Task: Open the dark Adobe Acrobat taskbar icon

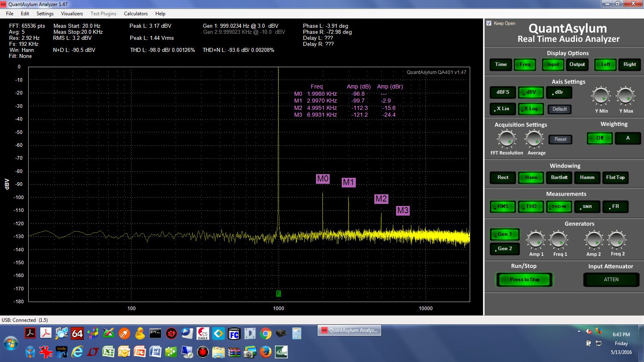Action: point(30,333)
